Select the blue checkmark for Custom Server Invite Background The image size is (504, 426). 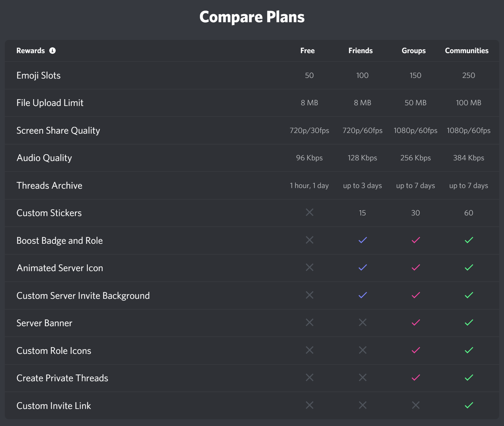(362, 295)
